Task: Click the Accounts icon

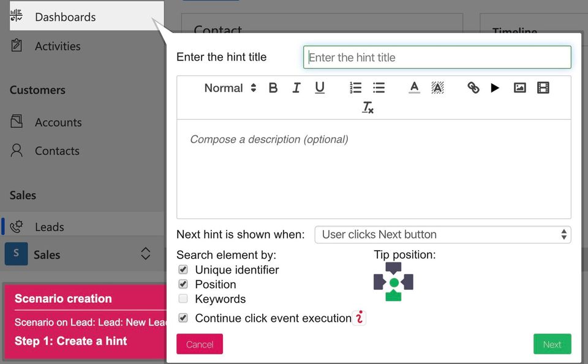Action: click(x=17, y=121)
